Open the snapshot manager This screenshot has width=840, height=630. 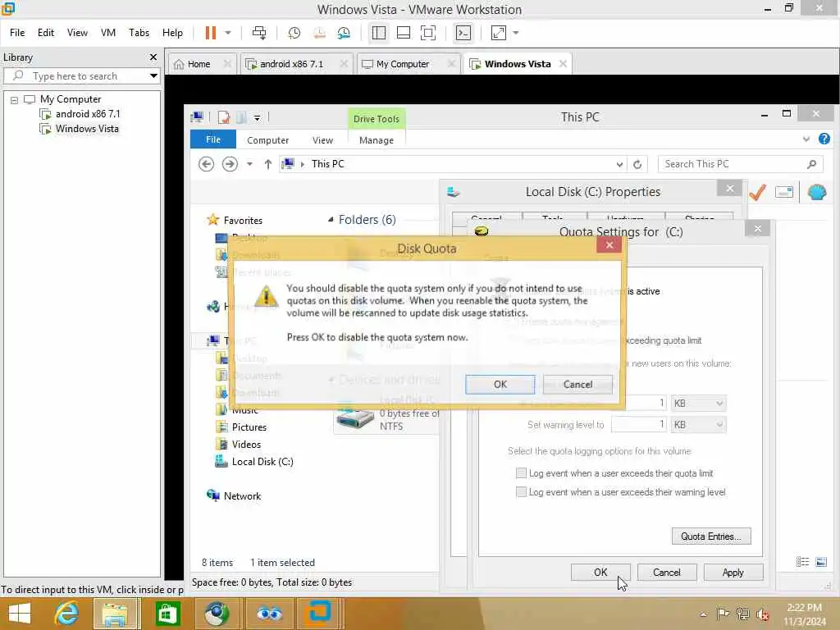click(x=344, y=33)
